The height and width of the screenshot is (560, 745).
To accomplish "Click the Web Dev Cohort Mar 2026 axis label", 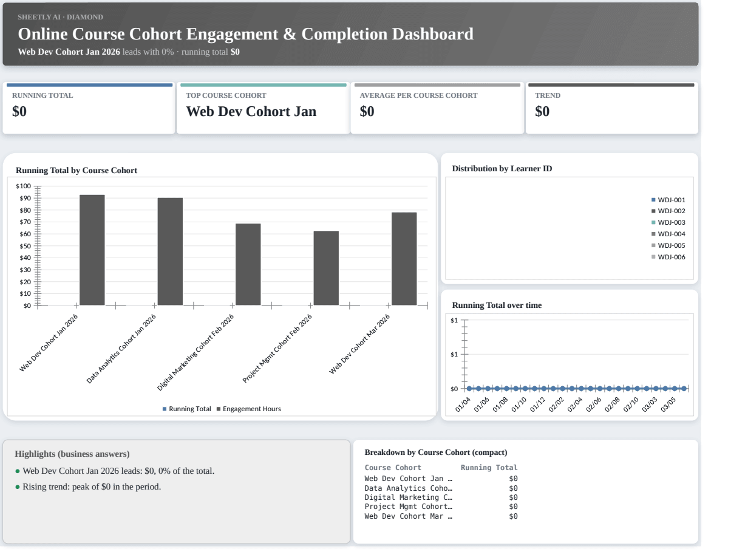I will coord(360,344).
